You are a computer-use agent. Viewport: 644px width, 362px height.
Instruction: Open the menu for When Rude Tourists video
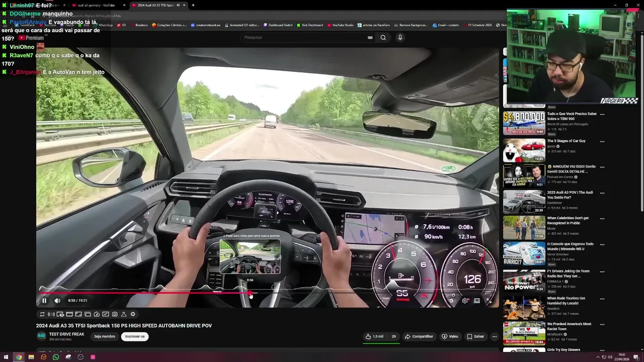pos(602,299)
